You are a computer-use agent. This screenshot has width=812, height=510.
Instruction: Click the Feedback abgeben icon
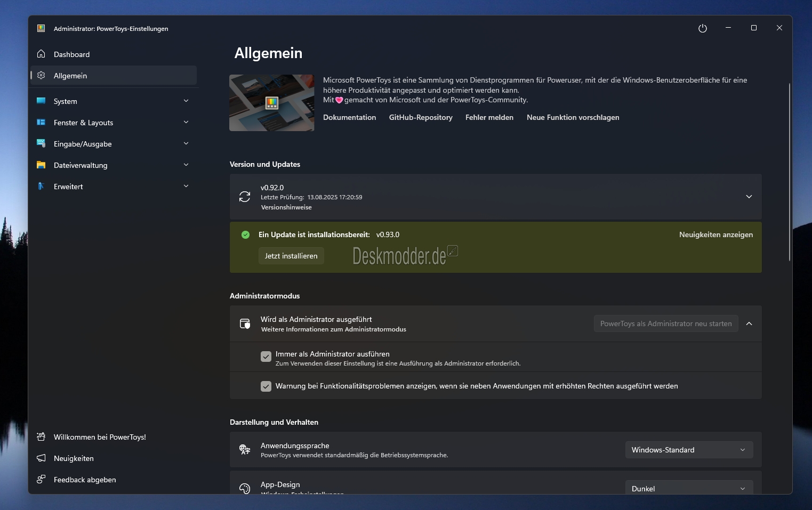click(x=41, y=479)
